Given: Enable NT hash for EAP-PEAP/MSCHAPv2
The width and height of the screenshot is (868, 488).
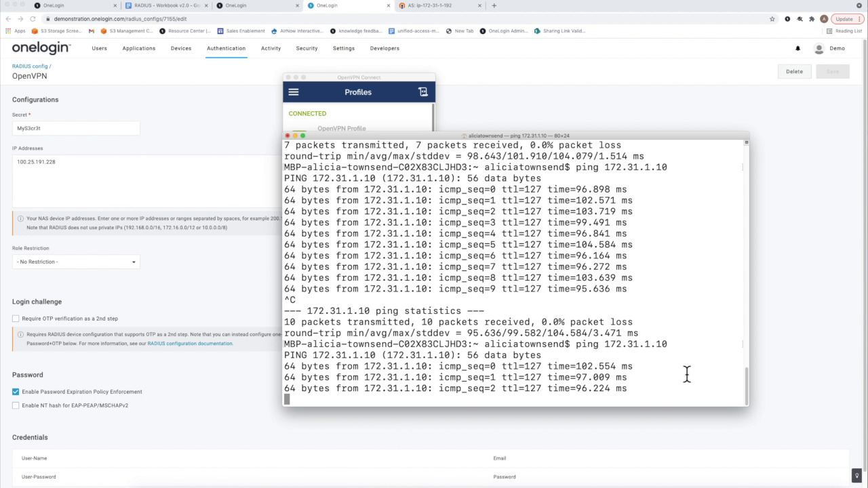Looking at the screenshot, I should [x=15, y=405].
